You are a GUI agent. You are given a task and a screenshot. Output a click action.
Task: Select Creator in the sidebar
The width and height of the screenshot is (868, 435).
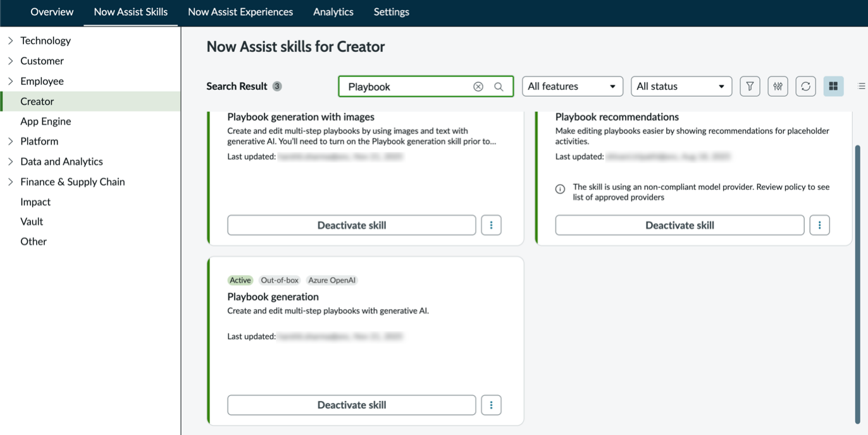pyautogui.click(x=90, y=101)
